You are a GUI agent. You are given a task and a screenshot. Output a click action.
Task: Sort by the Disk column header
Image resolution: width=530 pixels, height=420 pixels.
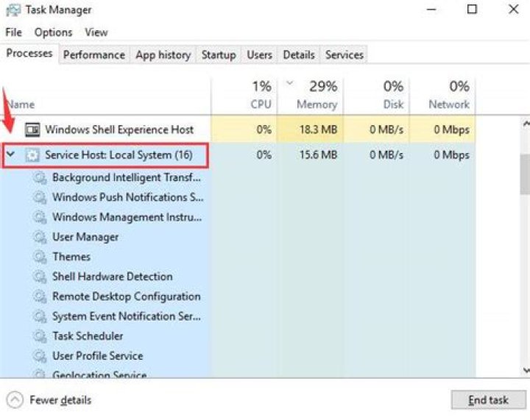pos(377,96)
